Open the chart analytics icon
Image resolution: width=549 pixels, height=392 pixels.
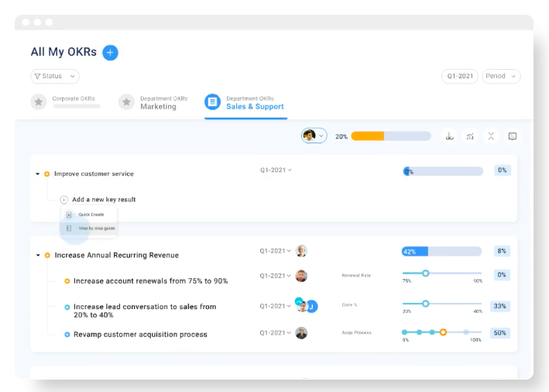click(x=470, y=136)
